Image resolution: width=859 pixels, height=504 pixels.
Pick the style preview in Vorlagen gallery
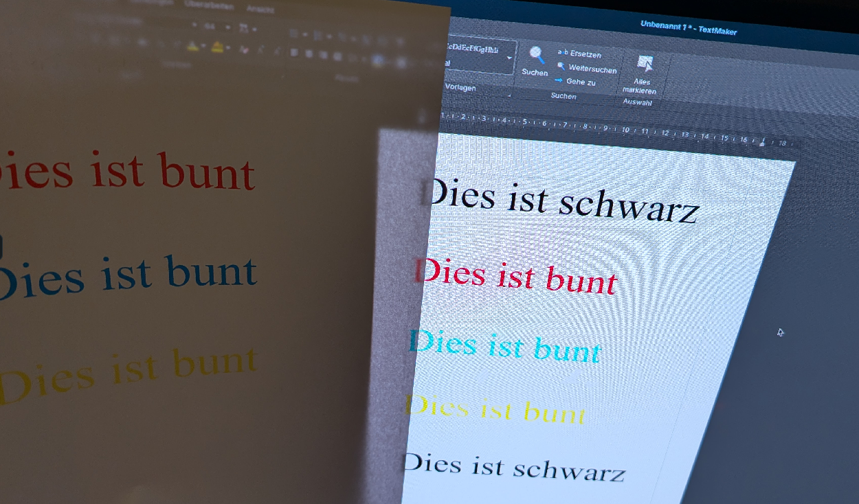click(476, 55)
